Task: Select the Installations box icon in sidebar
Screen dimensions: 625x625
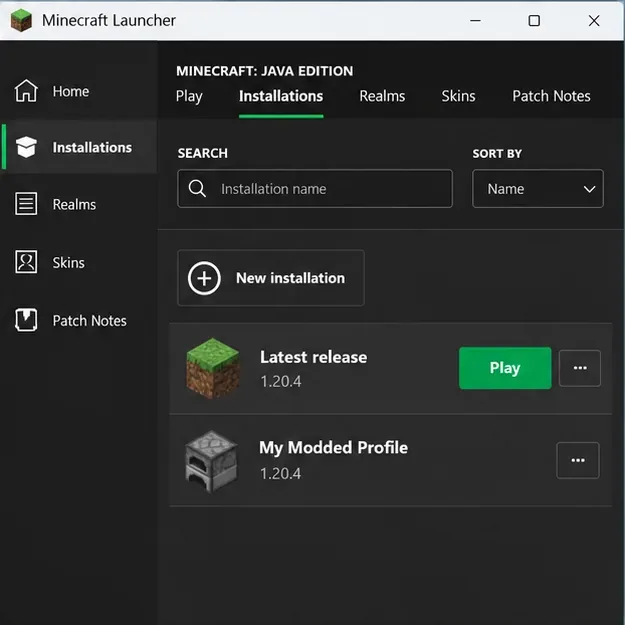Action: tap(26, 147)
